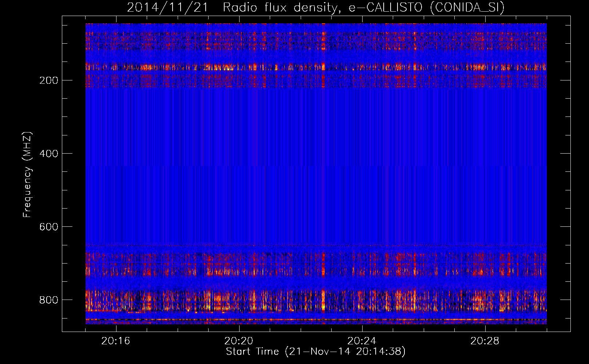Click the quiet blue region at 400 MHz, 20:20

(x=239, y=153)
